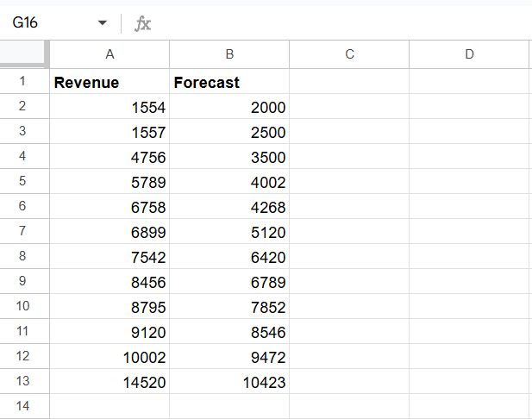Select cell containing 4268

(x=229, y=206)
